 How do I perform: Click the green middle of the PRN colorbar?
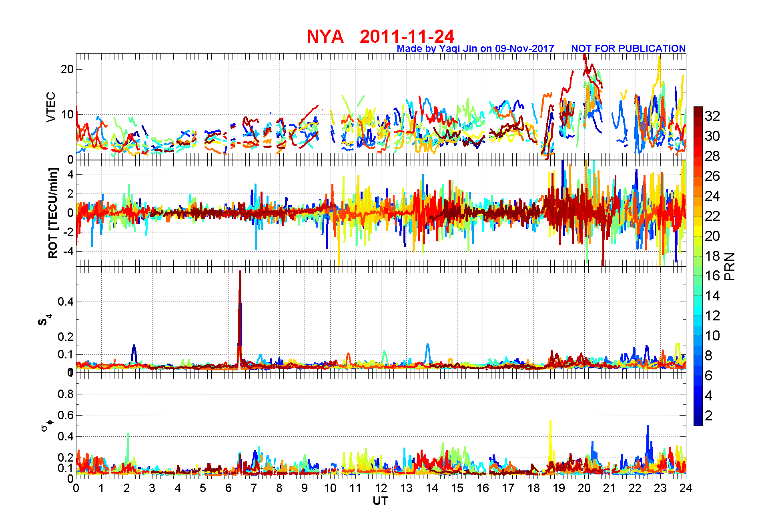pyautogui.click(x=698, y=266)
